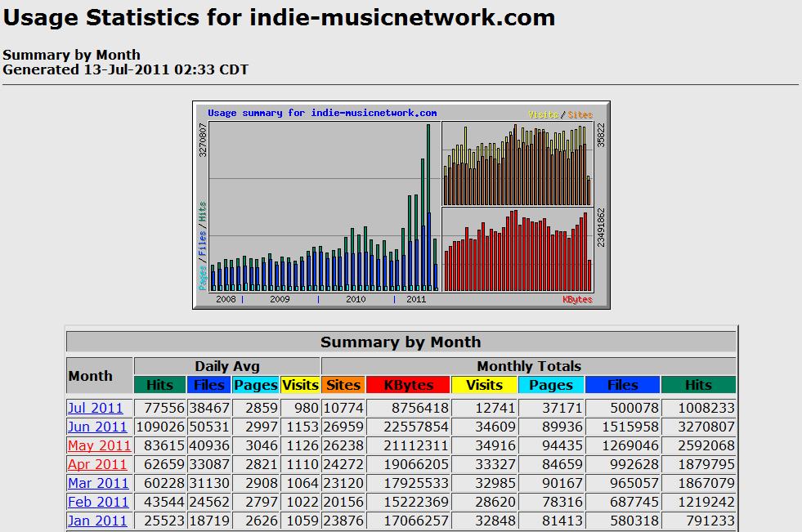Click KBytes value 17066257
802x532 pixels.
[416, 521]
